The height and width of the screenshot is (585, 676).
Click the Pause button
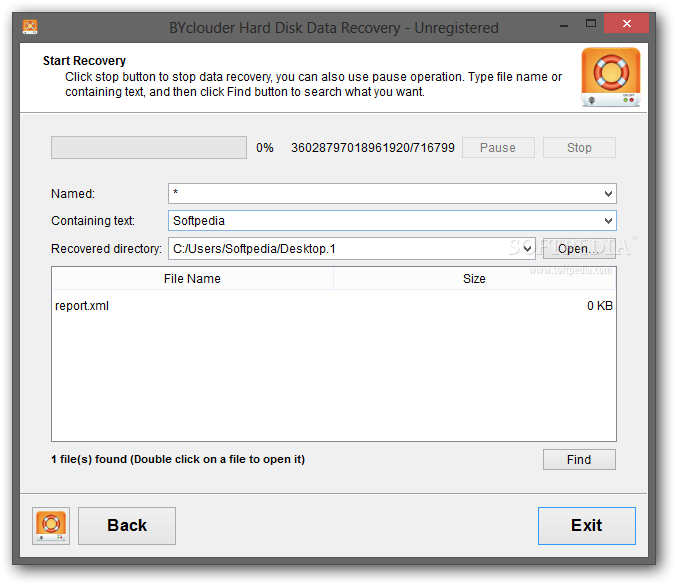coord(498,148)
